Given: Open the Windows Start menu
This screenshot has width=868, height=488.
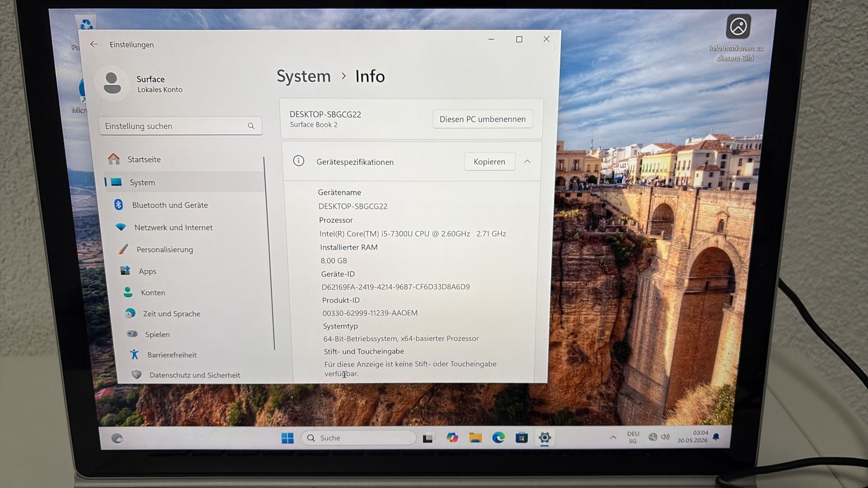Looking at the screenshot, I should [x=287, y=438].
